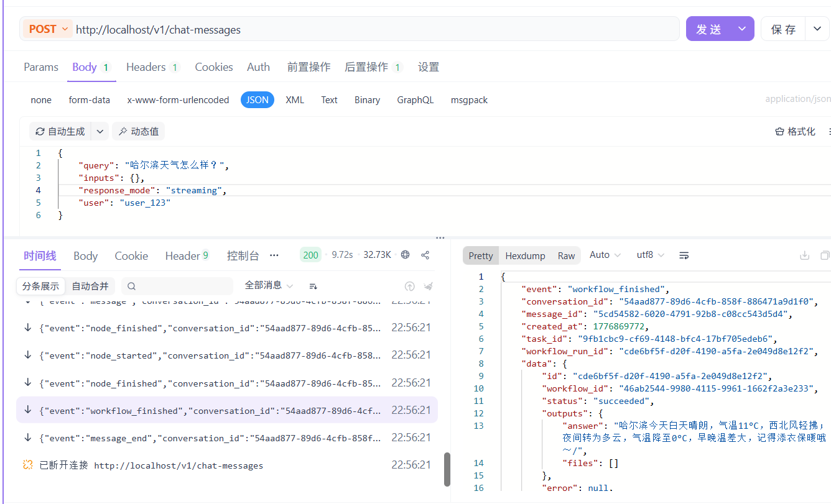Click the 发送 send button
The image size is (831, 504).
click(x=708, y=29)
